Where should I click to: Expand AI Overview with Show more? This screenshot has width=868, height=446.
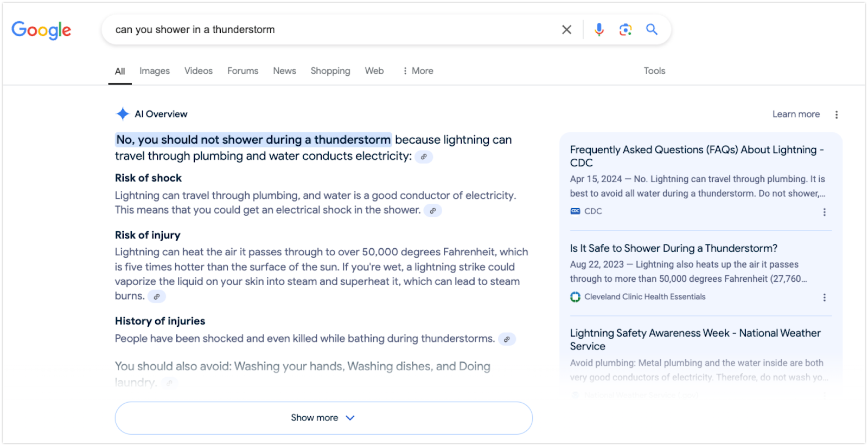[324, 418]
